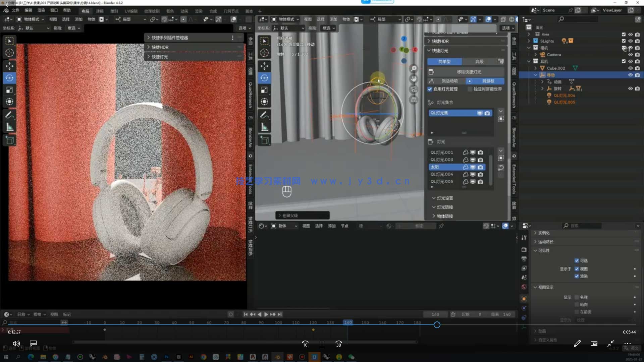Image resolution: width=644 pixels, height=362 pixels.
Task: Open the 文件 menu
Action: [15, 10]
